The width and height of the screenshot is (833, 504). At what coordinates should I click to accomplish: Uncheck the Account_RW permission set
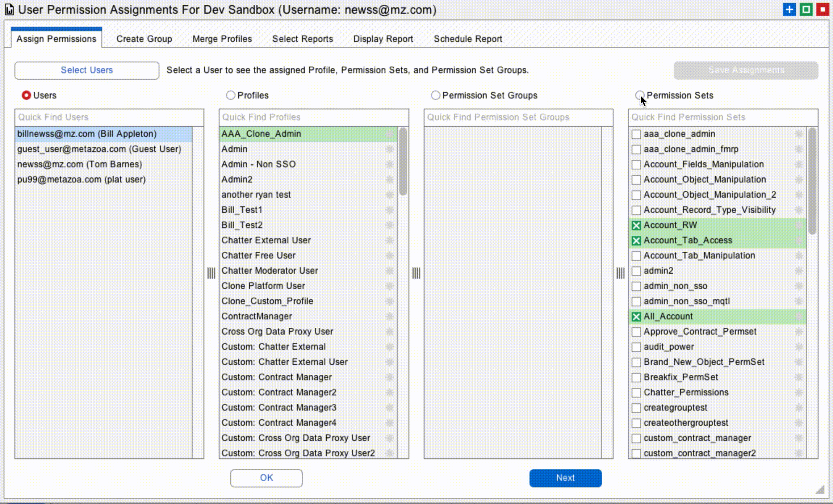click(x=636, y=226)
